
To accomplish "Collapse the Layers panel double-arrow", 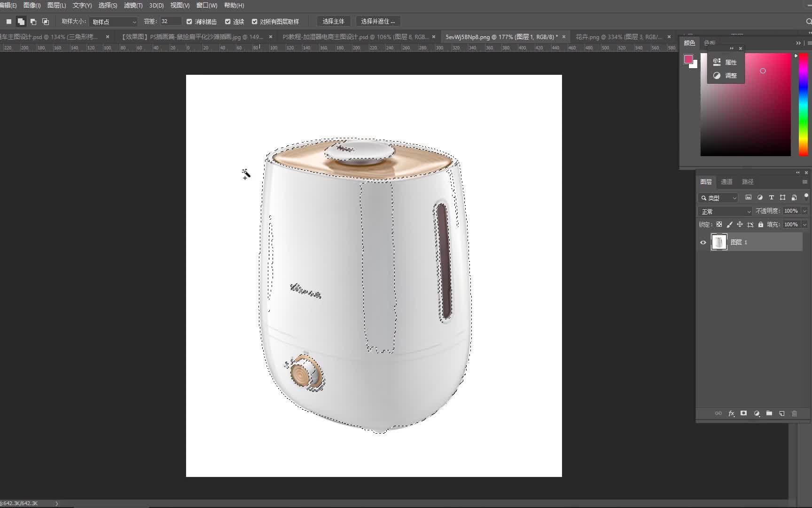I will 797,173.
